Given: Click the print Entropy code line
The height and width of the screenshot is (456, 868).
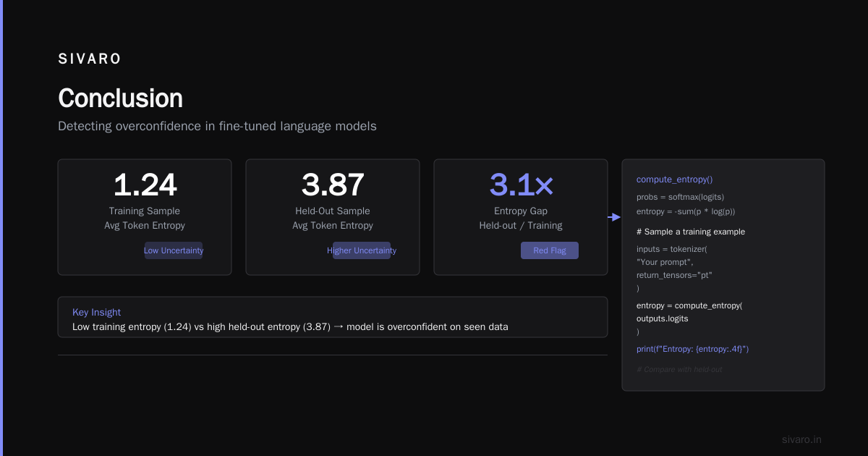Looking at the screenshot, I should (x=692, y=349).
